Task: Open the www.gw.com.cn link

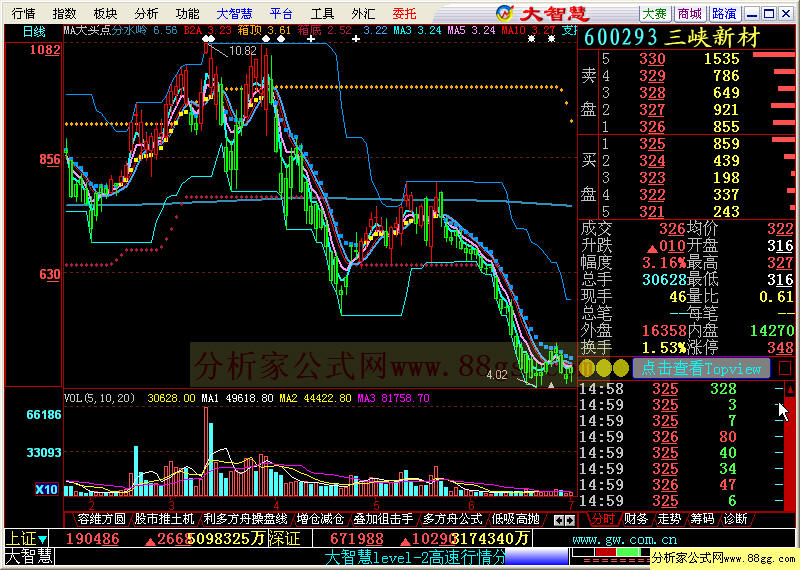Action: [x=624, y=539]
